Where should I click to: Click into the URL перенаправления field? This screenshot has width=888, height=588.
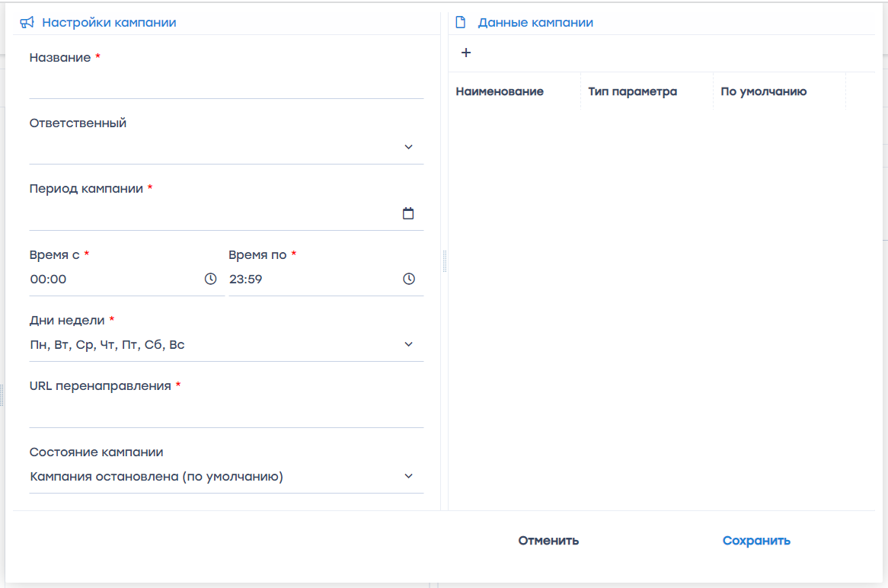point(225,414)
